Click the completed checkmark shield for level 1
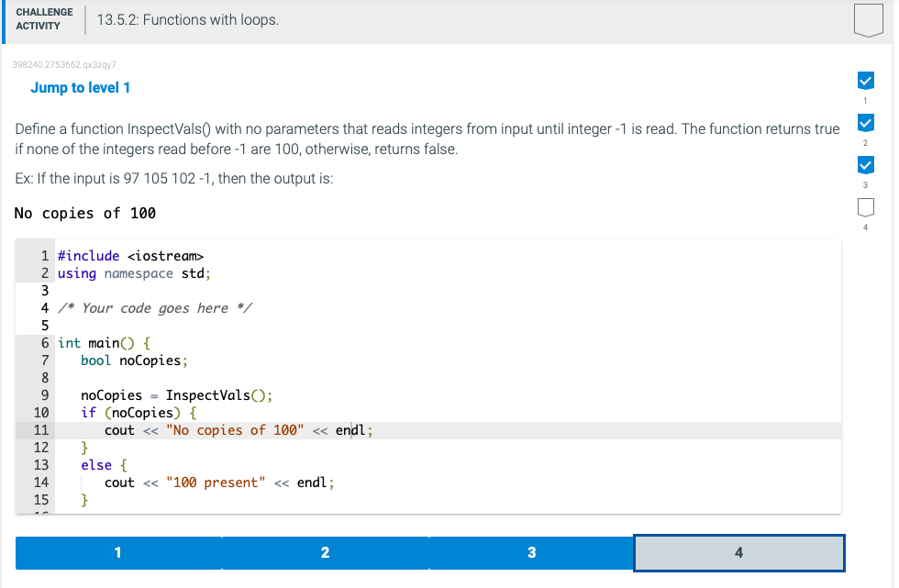The height and width of the screenshot is (588, 899). point(866,81)
